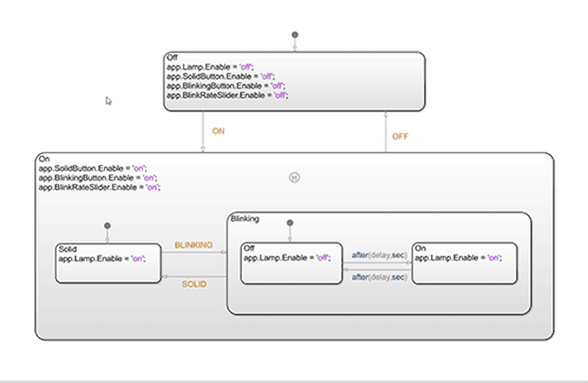
Task: Select the default transition dot above Solid state
Action: pos(107,226)
